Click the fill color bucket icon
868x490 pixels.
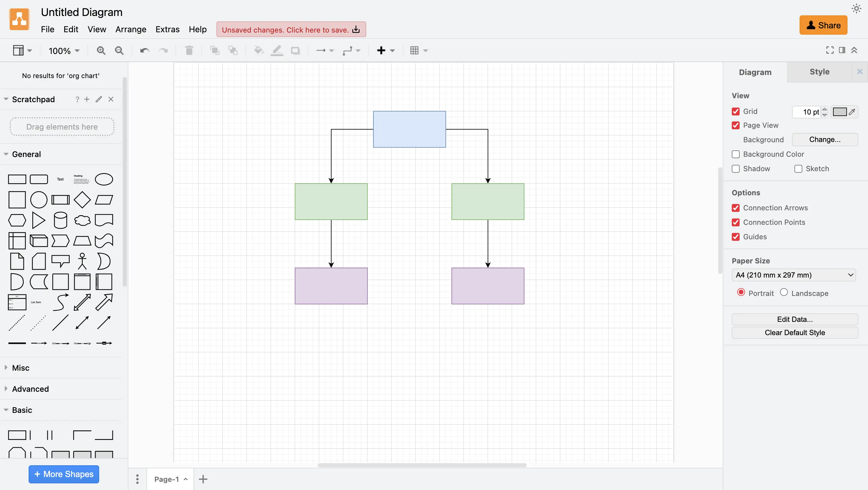(259, 51)
